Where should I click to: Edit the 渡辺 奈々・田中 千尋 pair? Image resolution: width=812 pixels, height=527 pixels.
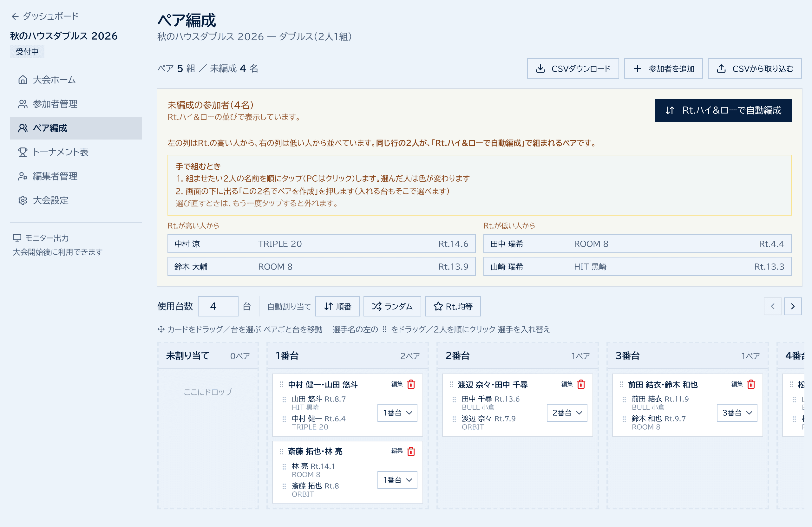(x=567, y=384)
